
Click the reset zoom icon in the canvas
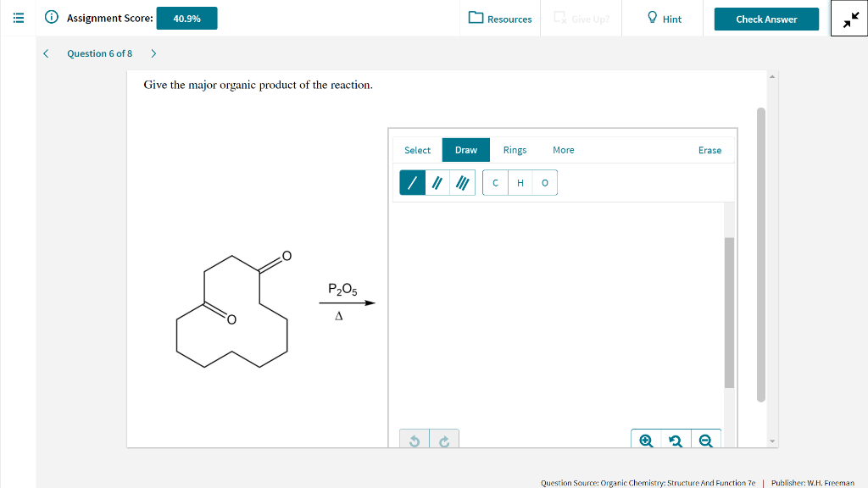[676, 440]
